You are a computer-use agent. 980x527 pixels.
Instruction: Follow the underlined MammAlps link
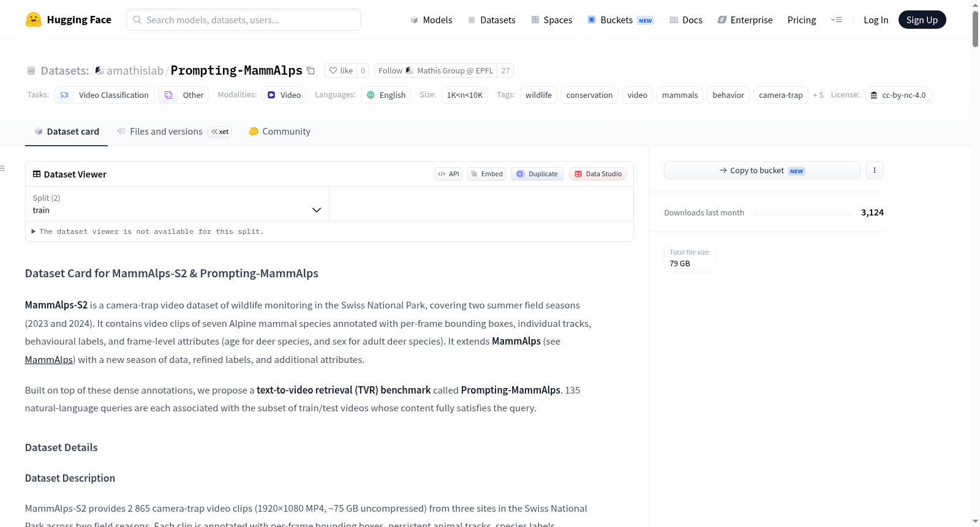coord(49,359)
